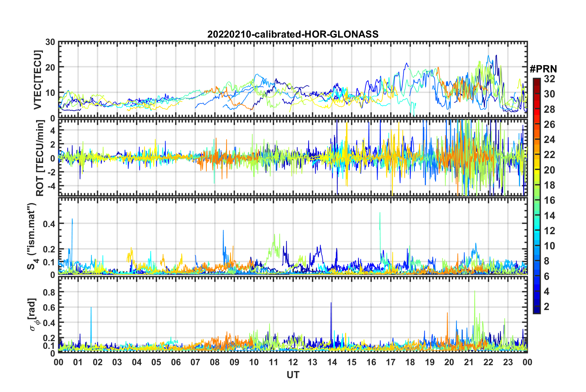
Task: Click the plot title "20220210-calibrated-HOR-GLONASS"
Action: point(293,34)
